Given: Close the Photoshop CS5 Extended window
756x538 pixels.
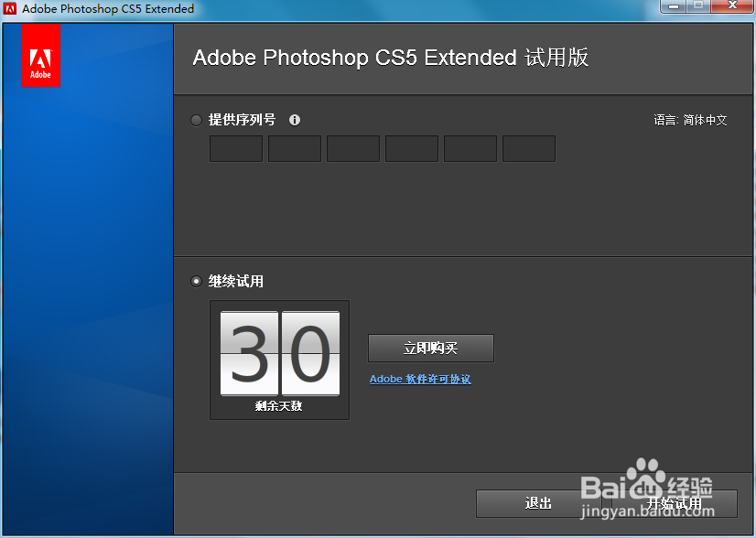Looking at the screenshot, I should [x=732, y=5].
